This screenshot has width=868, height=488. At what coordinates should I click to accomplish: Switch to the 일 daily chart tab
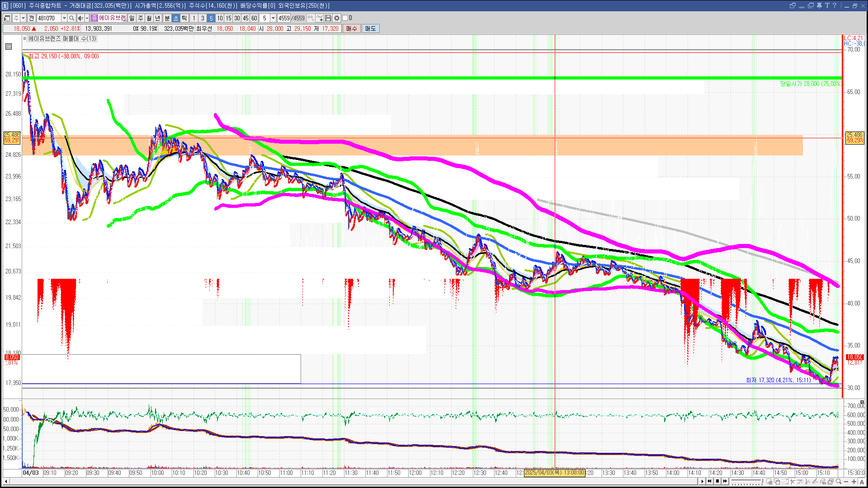[132, 18]
